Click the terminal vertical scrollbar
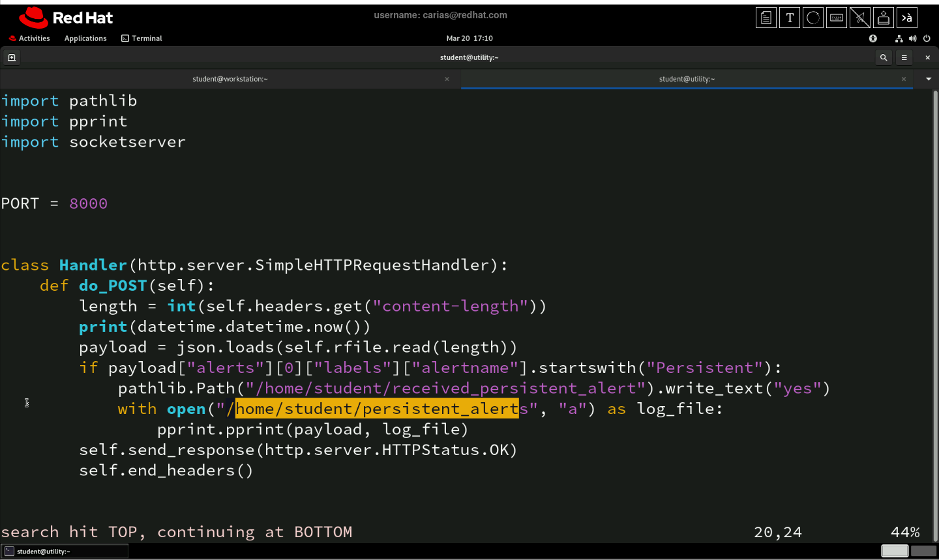Image resolution: width=939 pixels, height=560 pixels. (935, 313)
